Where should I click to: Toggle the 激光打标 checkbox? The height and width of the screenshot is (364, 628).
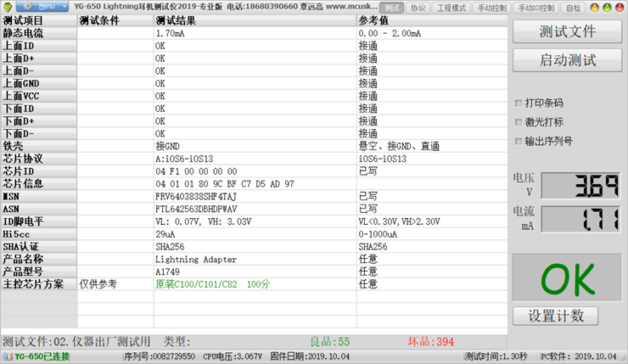(519, 122)
